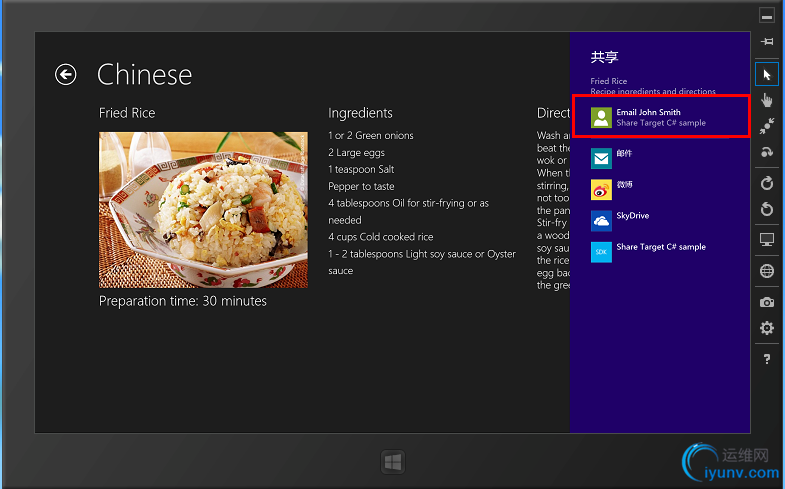This screenshot has width=785, height=489.
Task: Select rotation touch mode icon
Action: 766,152
